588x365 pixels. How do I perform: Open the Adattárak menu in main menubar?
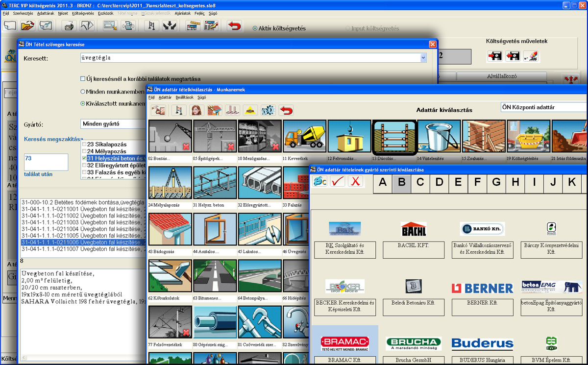click(x=46, y=13)
